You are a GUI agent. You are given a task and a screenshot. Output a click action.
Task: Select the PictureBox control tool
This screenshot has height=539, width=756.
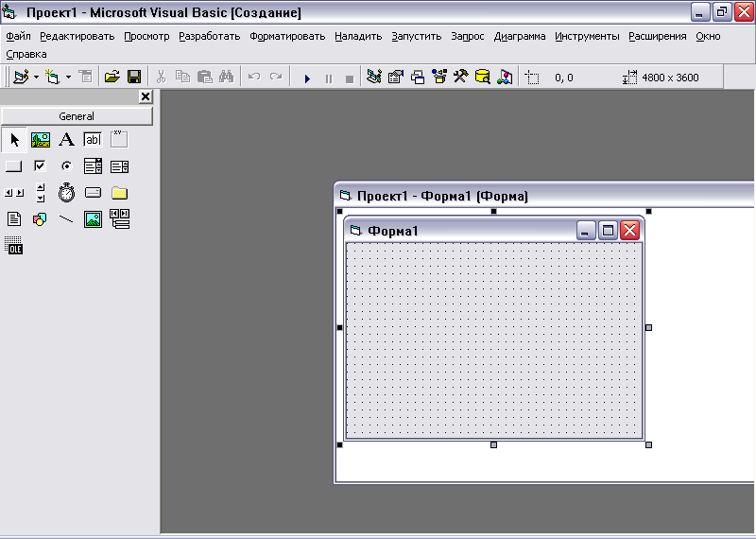pyautogui.click(x=41, y=140)
